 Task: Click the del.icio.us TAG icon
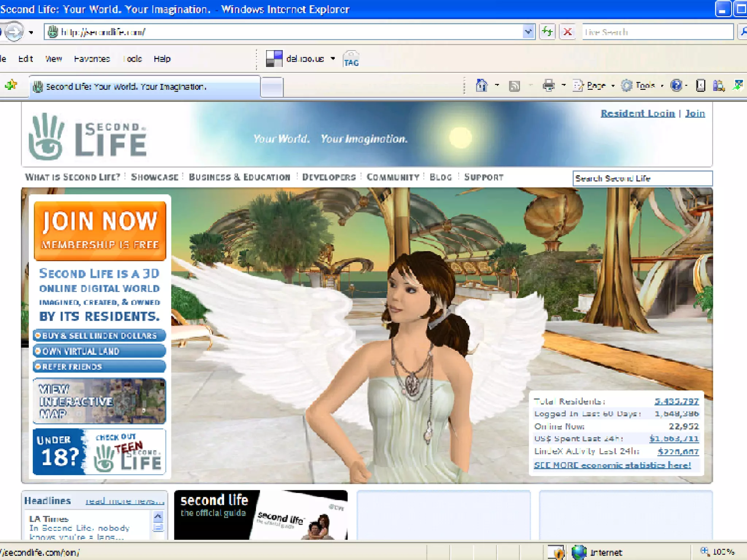(351, 59)
